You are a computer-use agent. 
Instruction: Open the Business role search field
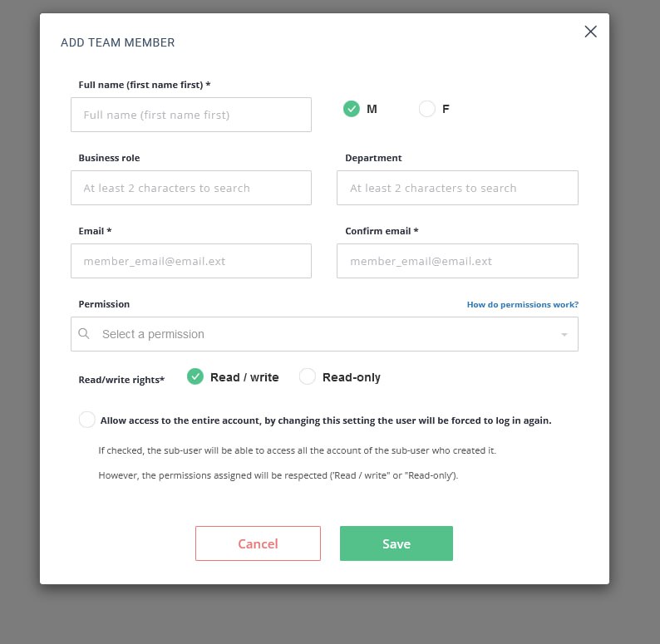tap(191, 188)
